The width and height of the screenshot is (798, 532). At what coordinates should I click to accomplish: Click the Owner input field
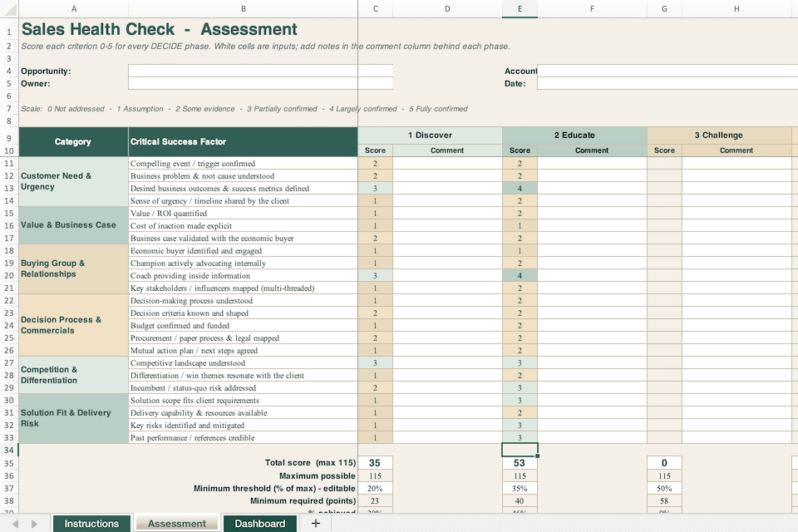[260, 83]
